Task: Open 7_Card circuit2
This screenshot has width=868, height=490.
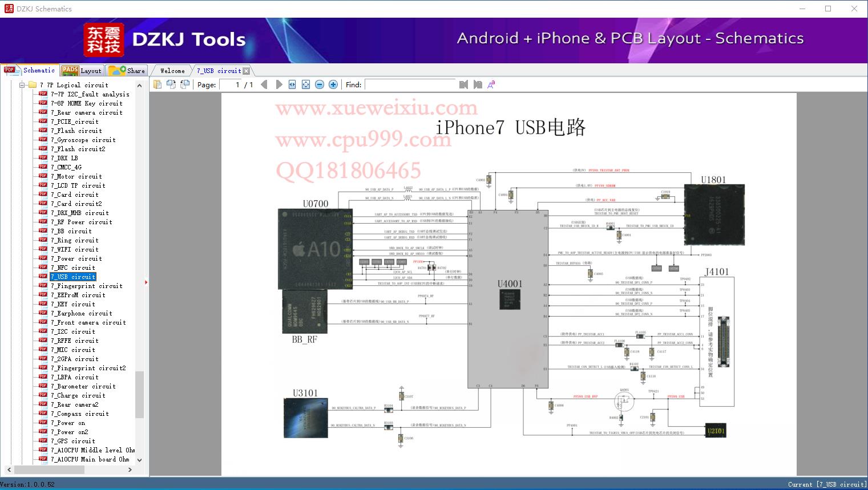Action: [x=76, y=204]
